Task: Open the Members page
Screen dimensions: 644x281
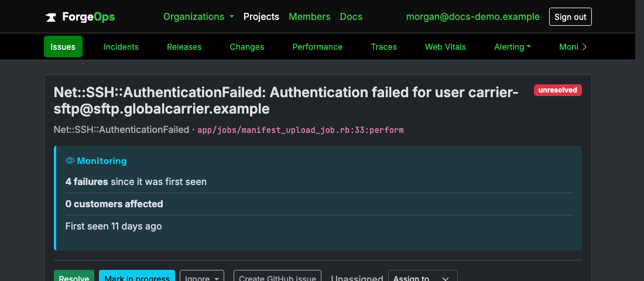Action: [309, 17]
